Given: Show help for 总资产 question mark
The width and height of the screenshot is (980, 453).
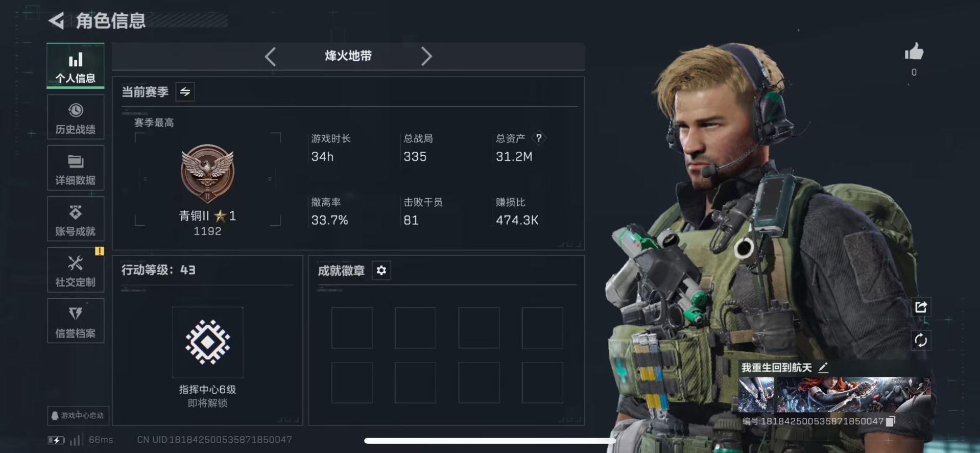Looking at the screenshot, I should [538, 138].
